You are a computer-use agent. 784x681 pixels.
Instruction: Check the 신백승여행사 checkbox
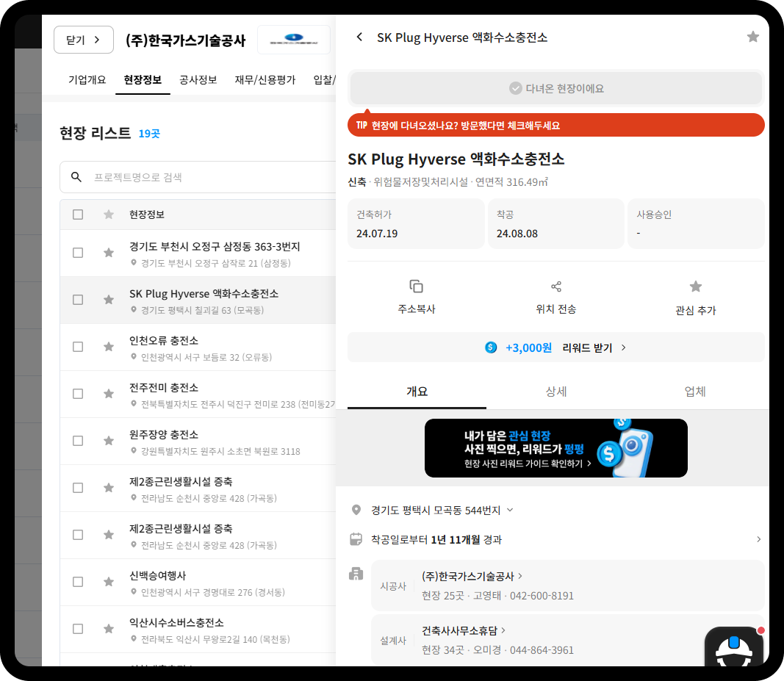pyautogui.click(x=78, y=582)
